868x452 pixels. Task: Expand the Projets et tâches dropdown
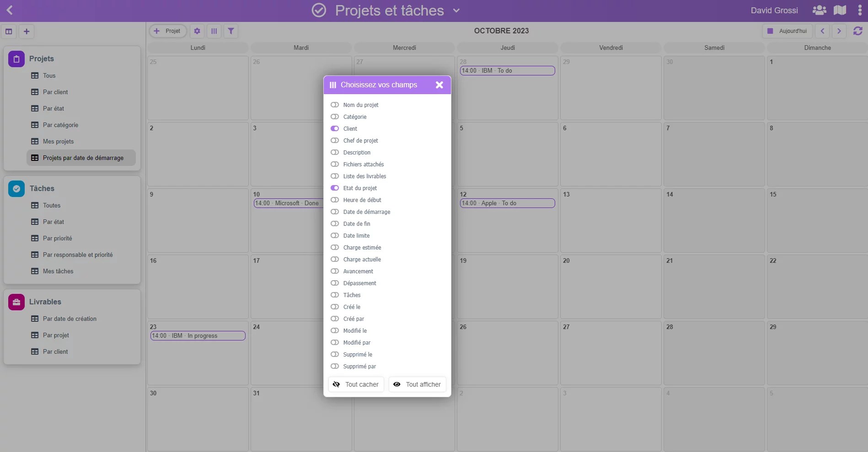456,11
